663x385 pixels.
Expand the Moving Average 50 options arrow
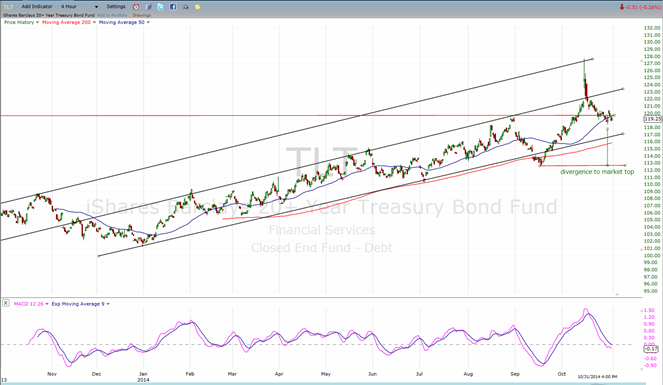pyautogui.click(x=148, y=22)
